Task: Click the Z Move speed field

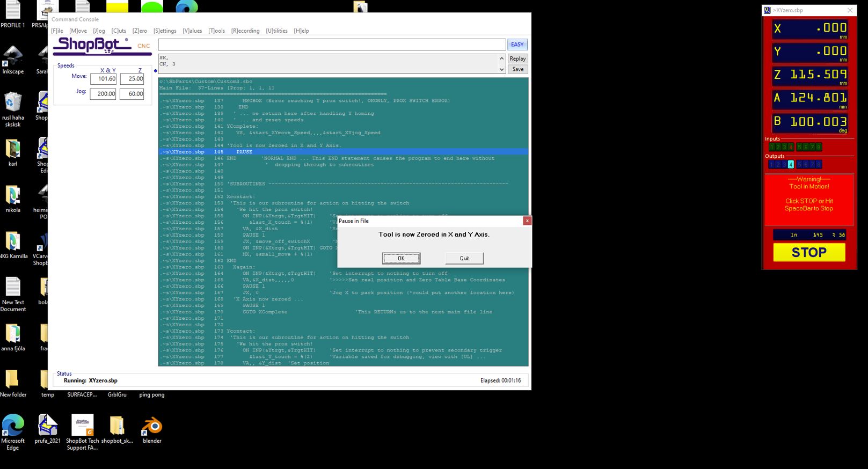Action: (x=132, y=79)
